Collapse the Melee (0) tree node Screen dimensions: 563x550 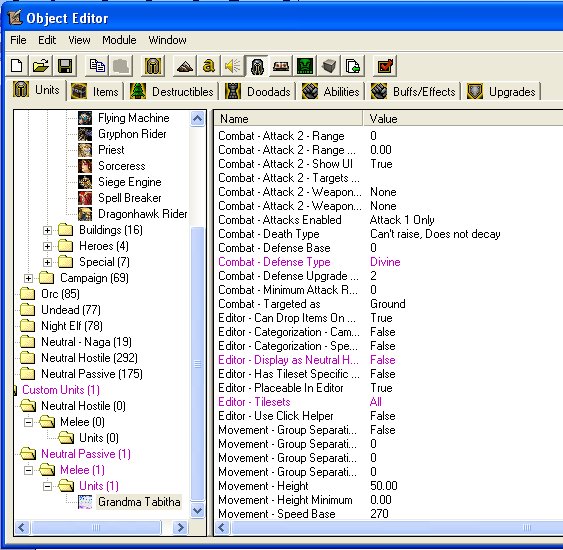tap(28, 422)
